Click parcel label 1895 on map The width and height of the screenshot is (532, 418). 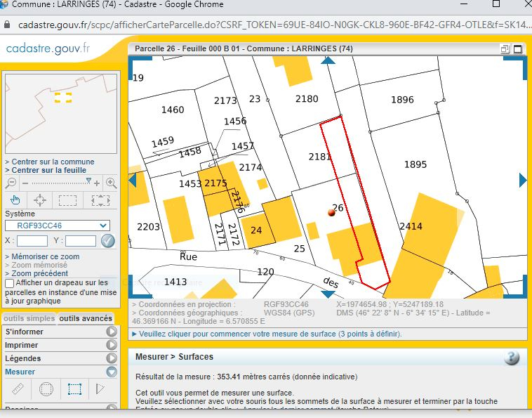point(415,164)
